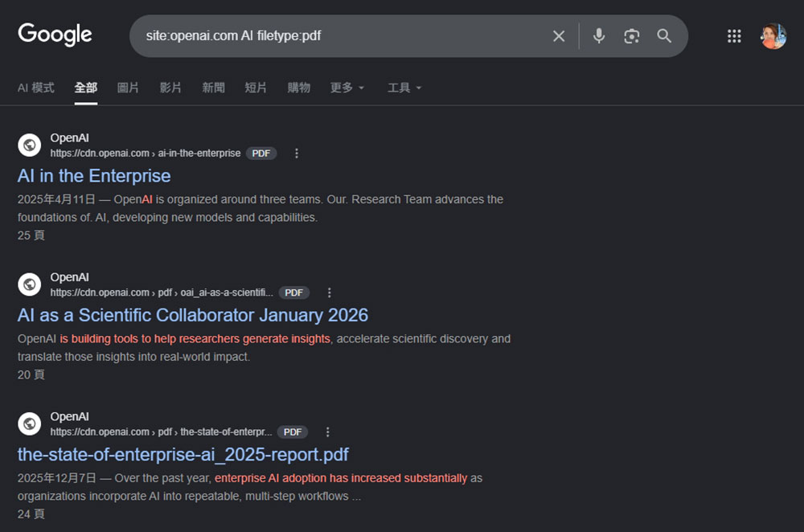The height and width of the screenshot is (532, 804).
Task: Switch to the AI 模式 tab
Action: point(36,88)
